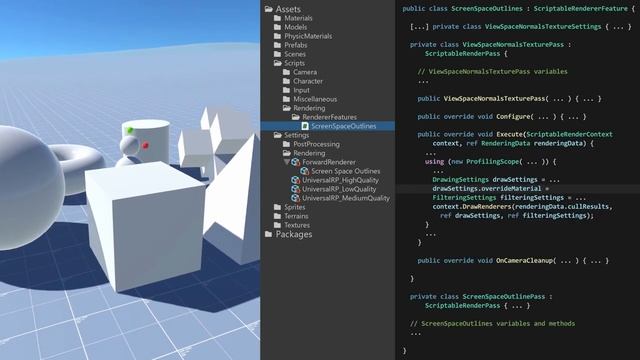Click the Scenes folder icon
Viewport: 640px width, 360px height.
coord(278,54)
